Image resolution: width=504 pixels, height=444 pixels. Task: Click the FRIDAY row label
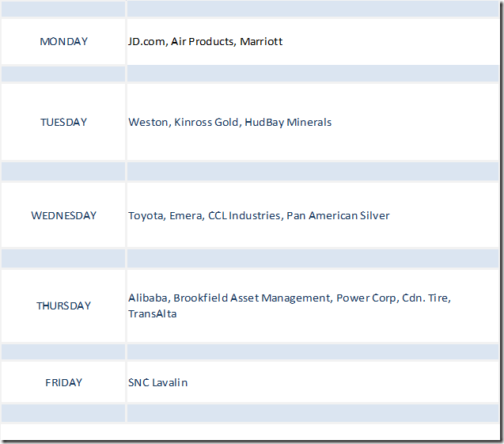64,382
